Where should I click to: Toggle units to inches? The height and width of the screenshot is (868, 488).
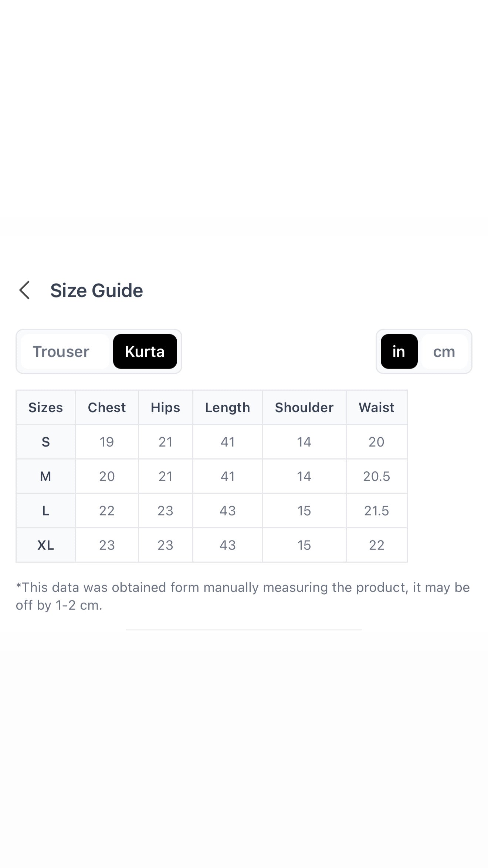399,351
